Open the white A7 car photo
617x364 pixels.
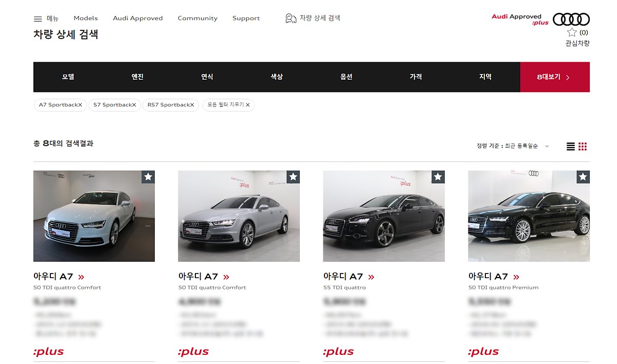coord(94,216)
